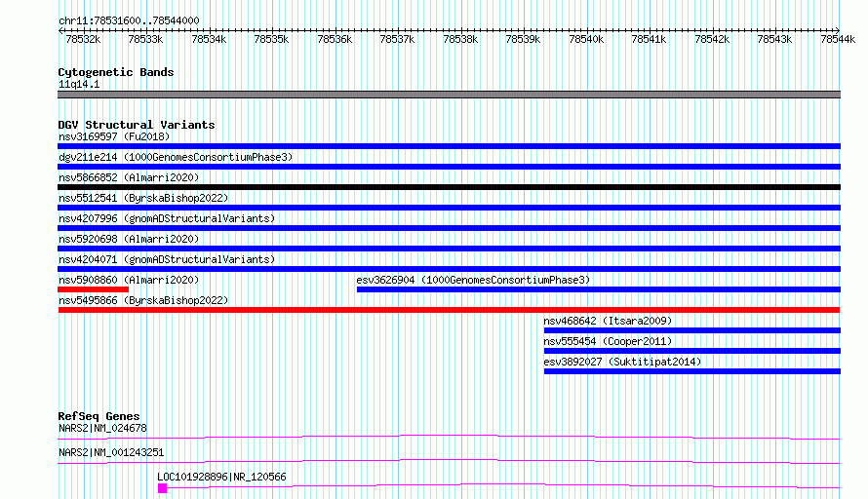Screen dimensions: 868x499
Task: Open dgv211e214 (1000GenomesConsortiumPhase3) variant
Action: click(176, 157)
